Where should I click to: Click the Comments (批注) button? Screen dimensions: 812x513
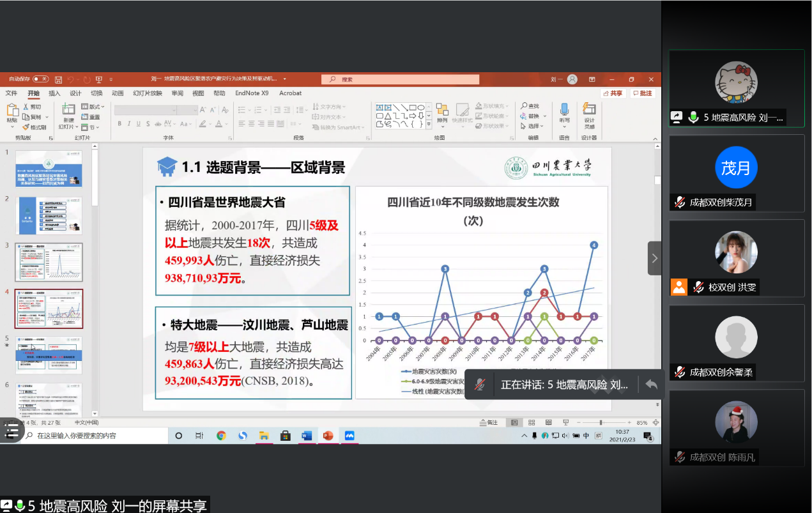tap(643, 93)
